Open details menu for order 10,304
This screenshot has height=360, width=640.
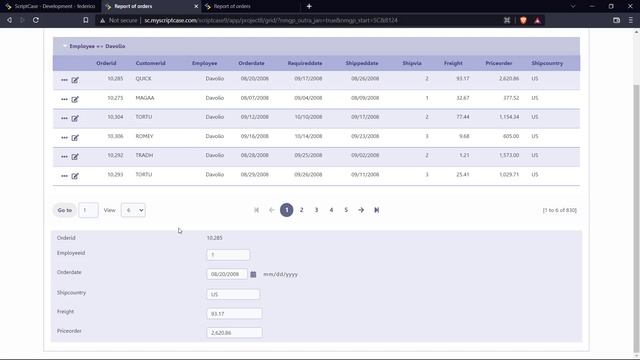pos(64,118)
